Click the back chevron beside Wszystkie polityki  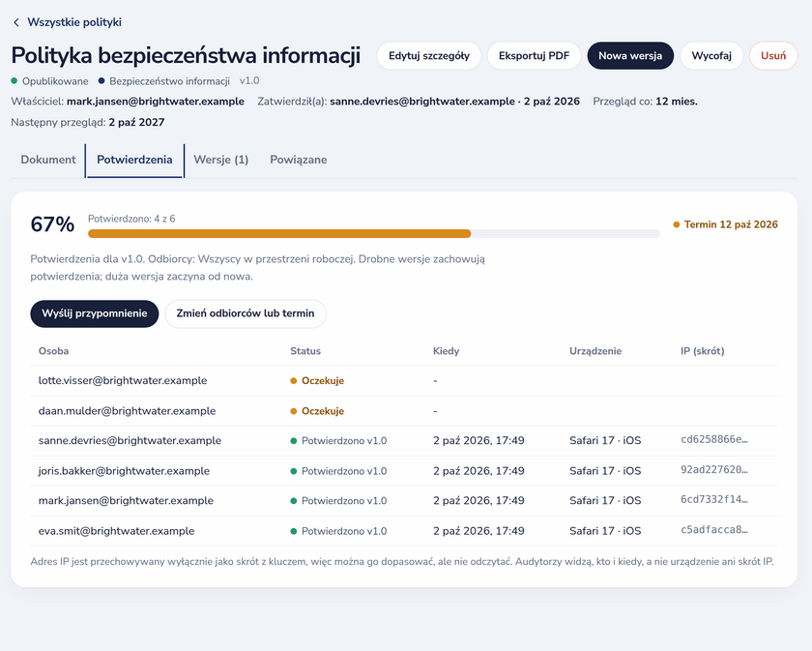pos(16,22)
